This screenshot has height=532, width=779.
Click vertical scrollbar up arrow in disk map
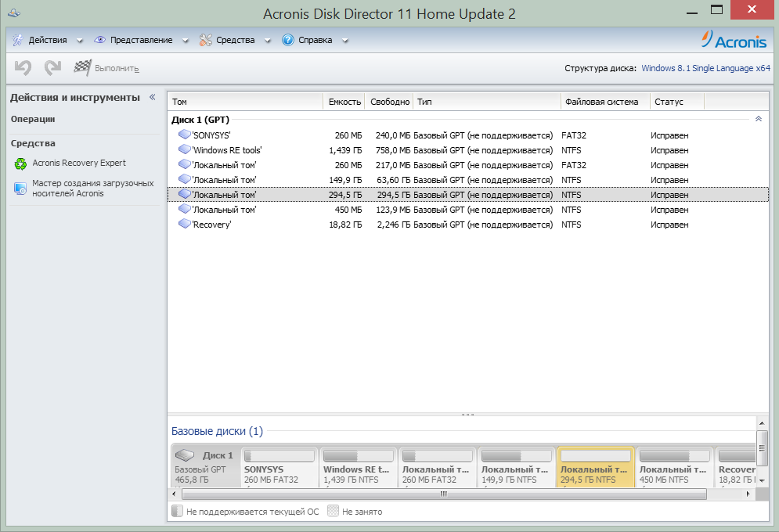762,423
